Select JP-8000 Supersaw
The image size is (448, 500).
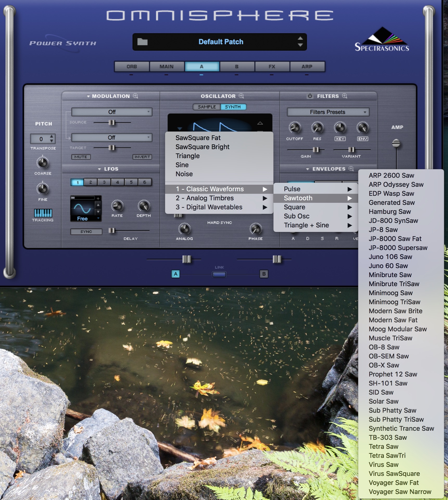pos(401,248)
